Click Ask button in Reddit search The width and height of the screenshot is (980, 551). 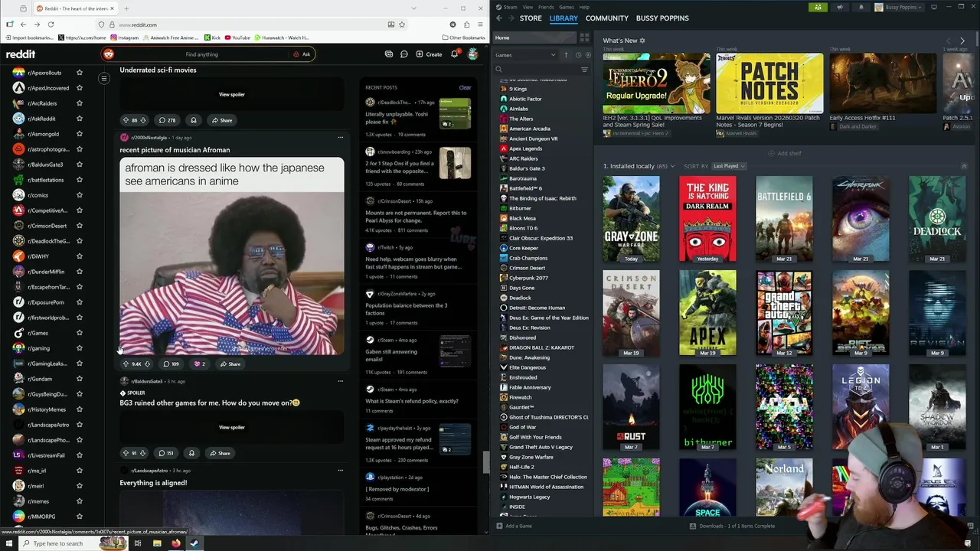point(302,54)
